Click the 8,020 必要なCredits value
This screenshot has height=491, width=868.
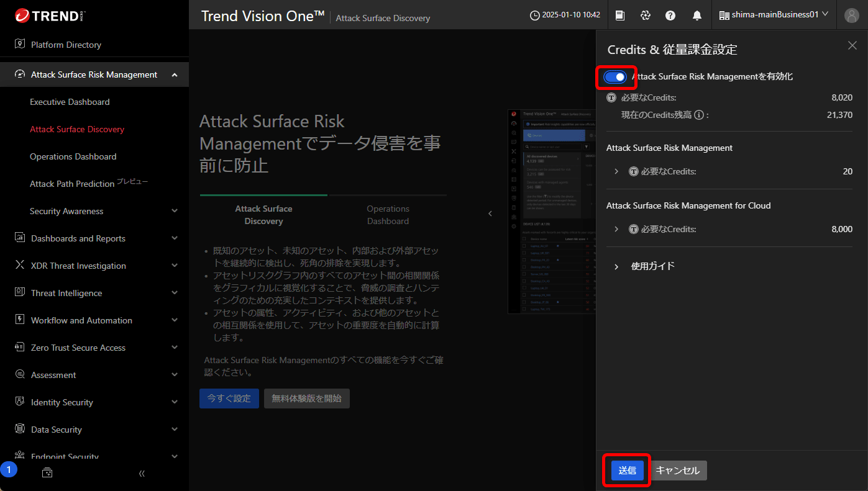(842, 97)
